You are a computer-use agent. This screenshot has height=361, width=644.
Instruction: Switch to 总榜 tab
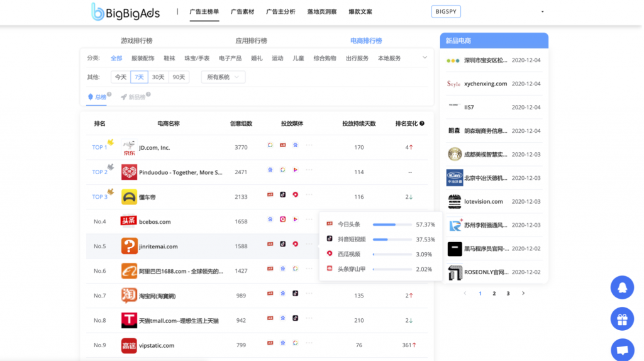[x=97, y=97]
